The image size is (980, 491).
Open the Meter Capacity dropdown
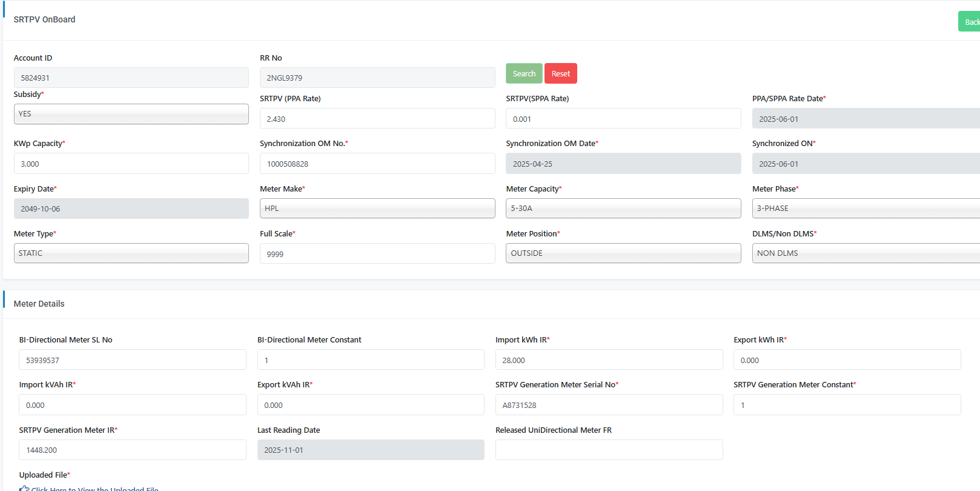pyautogui.click(x=623, y=209)
